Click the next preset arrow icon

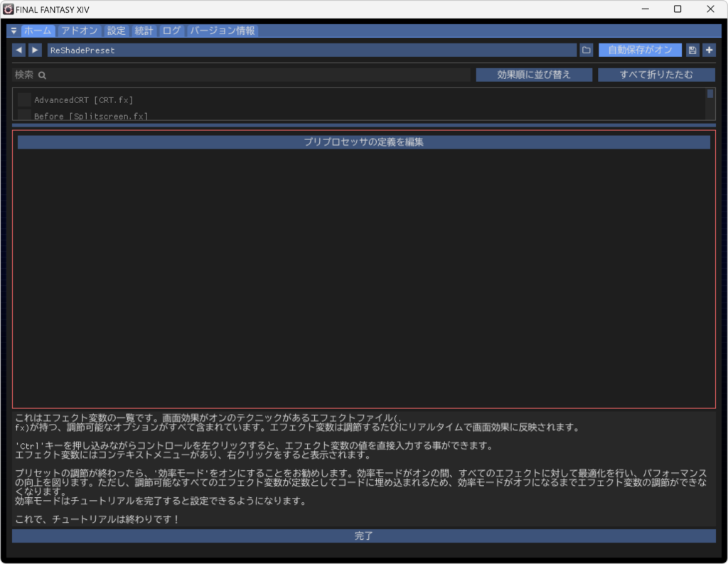point(34,50)
